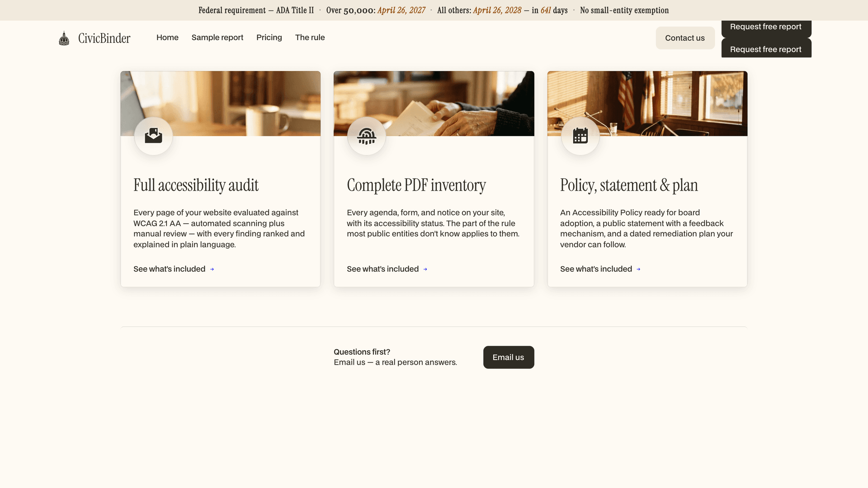The height and width of the screenshot is (488, 868).
Task: Click the CivicBinder dome logo icon
Action: click(64, 38)
